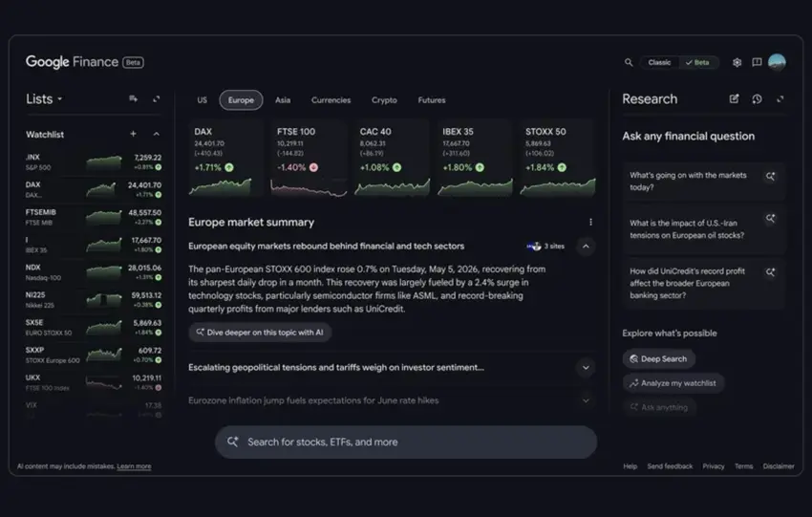Click the AI sparkle icon in the search bar

pos(232,442)
